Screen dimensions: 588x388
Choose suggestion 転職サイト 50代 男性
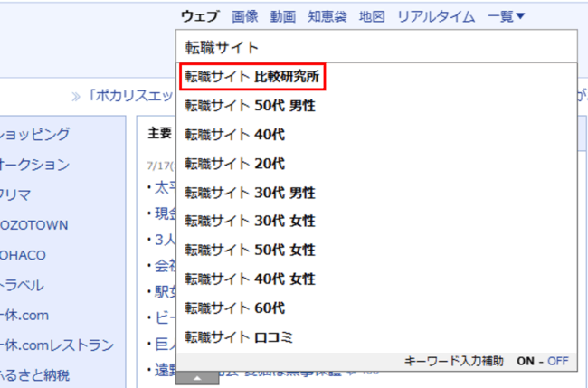point(250,106)
